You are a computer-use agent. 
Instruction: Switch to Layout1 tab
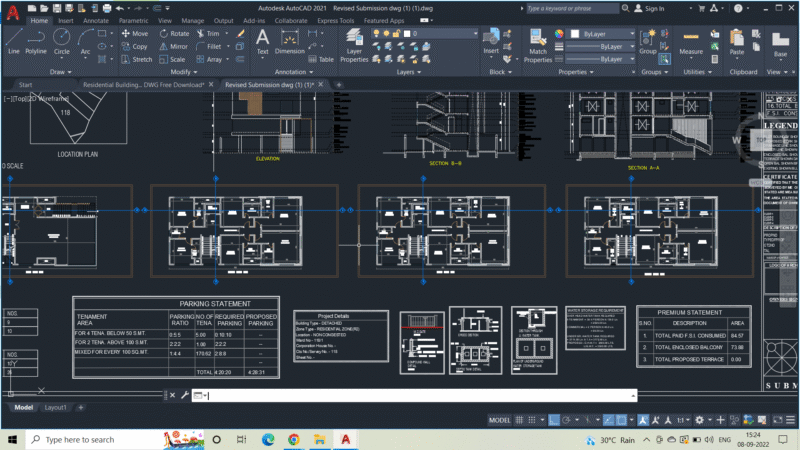coord(55,407)
